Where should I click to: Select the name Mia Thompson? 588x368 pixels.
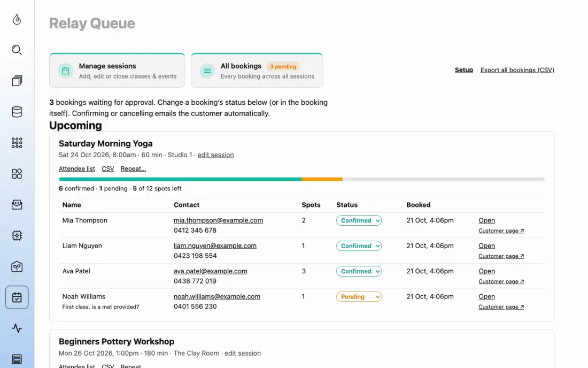[85, 220]
